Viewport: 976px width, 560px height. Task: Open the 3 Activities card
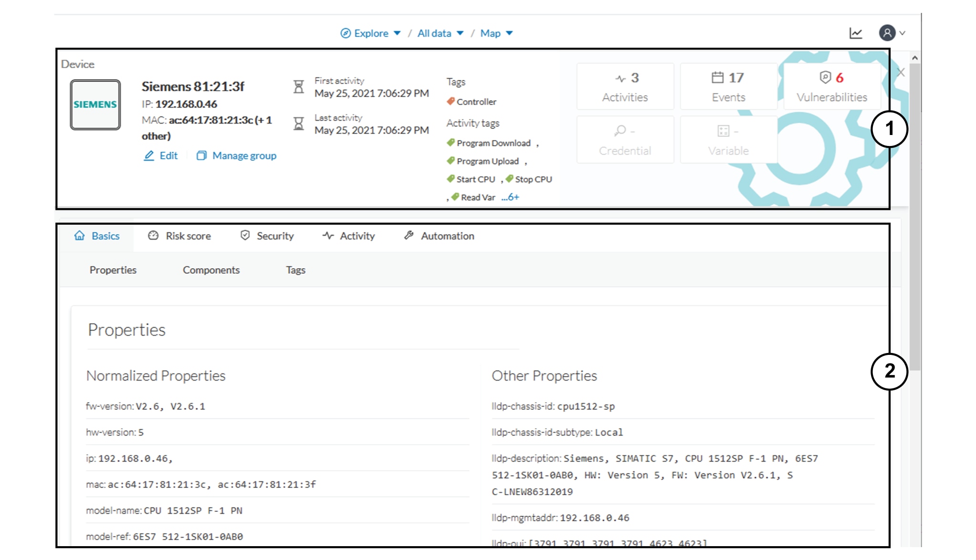tap(625, 86)
